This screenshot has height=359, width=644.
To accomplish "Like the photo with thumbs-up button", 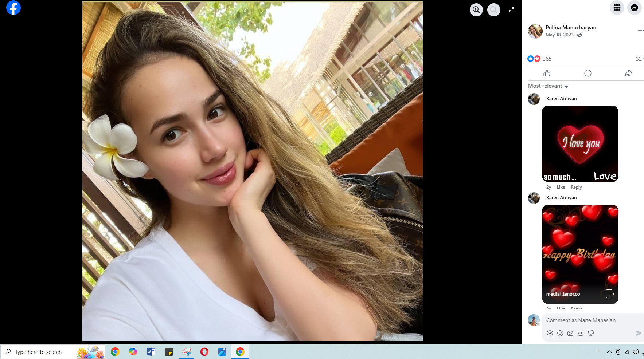I will [x=547, y=74].
